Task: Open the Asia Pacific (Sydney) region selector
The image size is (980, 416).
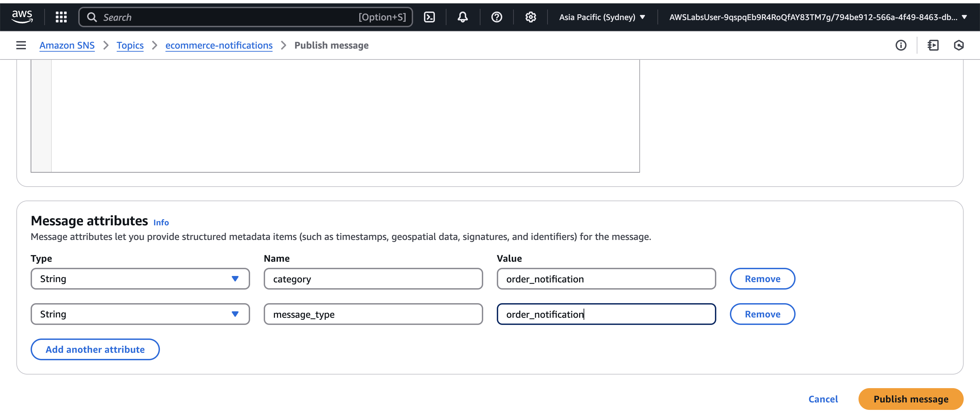Action: pyautogui.click(x=602, y=17)
